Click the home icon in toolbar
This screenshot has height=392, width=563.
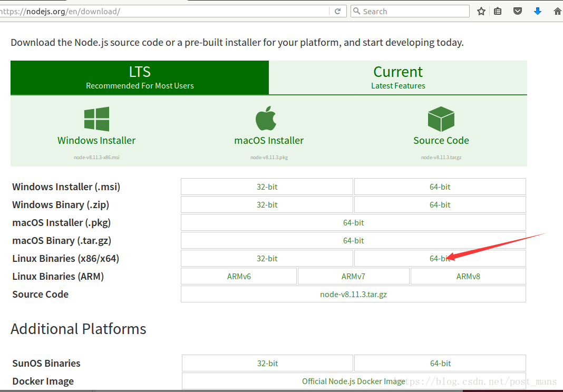[558, 11]
